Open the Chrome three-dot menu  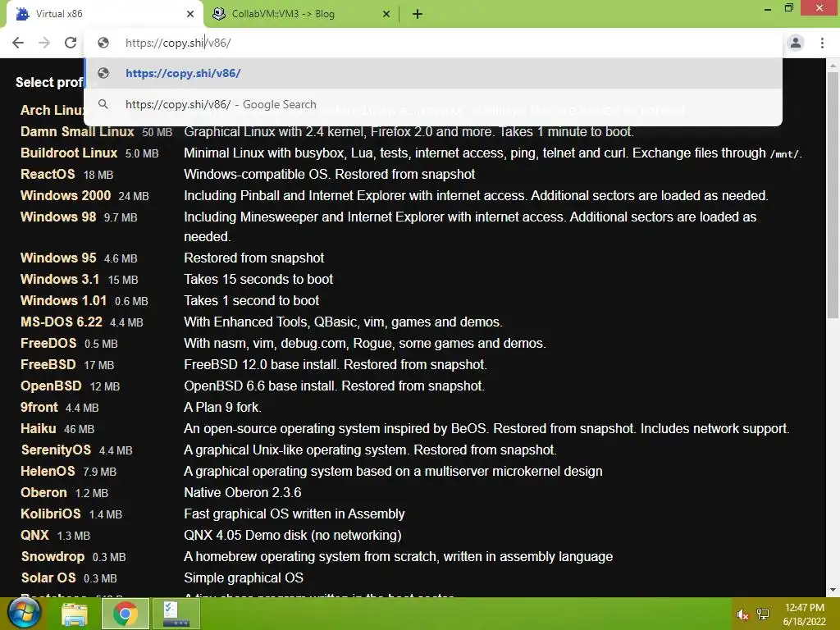point(822,43)
